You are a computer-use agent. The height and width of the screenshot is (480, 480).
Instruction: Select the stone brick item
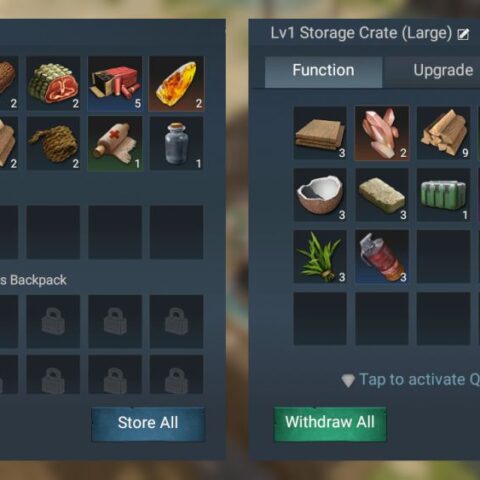(x=382, y=195)
